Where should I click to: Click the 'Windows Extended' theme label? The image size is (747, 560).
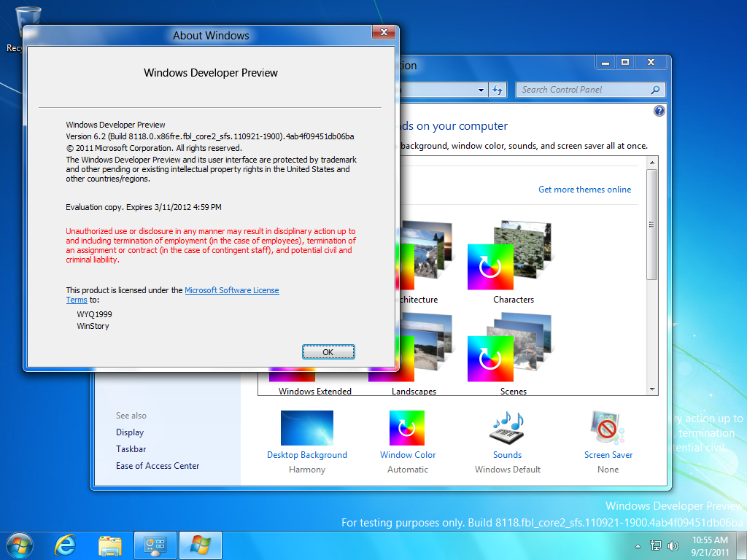(x=315, y=392)
